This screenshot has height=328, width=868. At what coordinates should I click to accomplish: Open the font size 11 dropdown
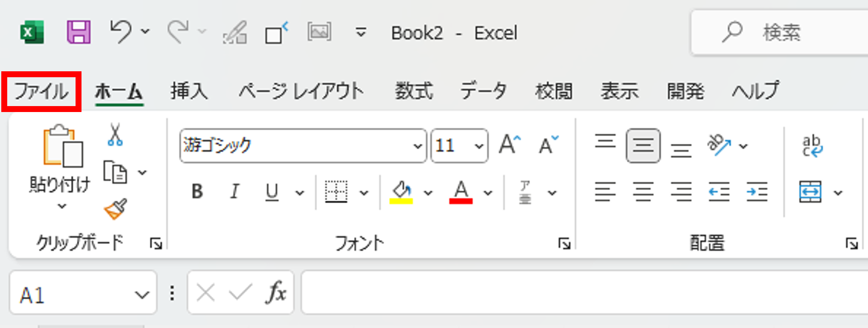point(479,146)
